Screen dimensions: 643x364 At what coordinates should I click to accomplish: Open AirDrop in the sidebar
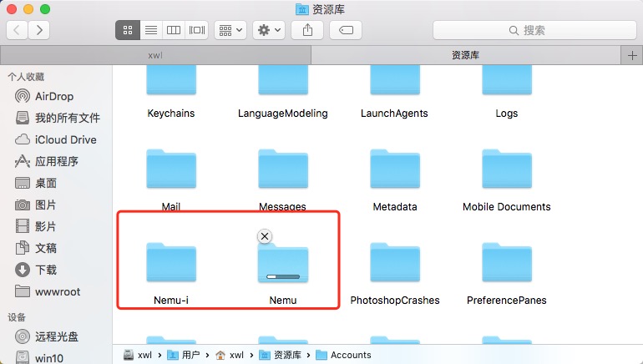coord(54,96)
